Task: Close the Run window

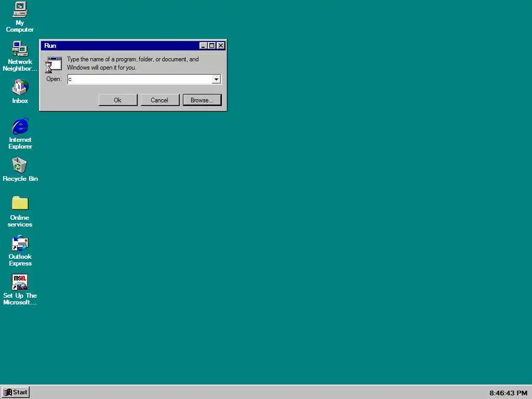Action: tap(220, 46)
